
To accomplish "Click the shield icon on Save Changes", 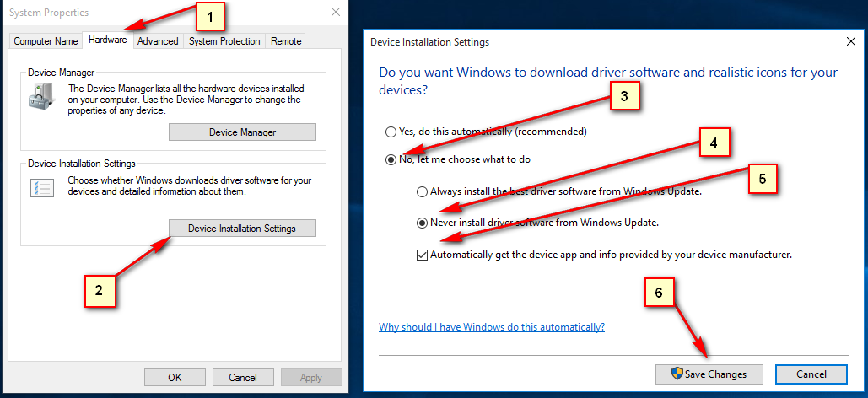I will click(x=677, y=374).
